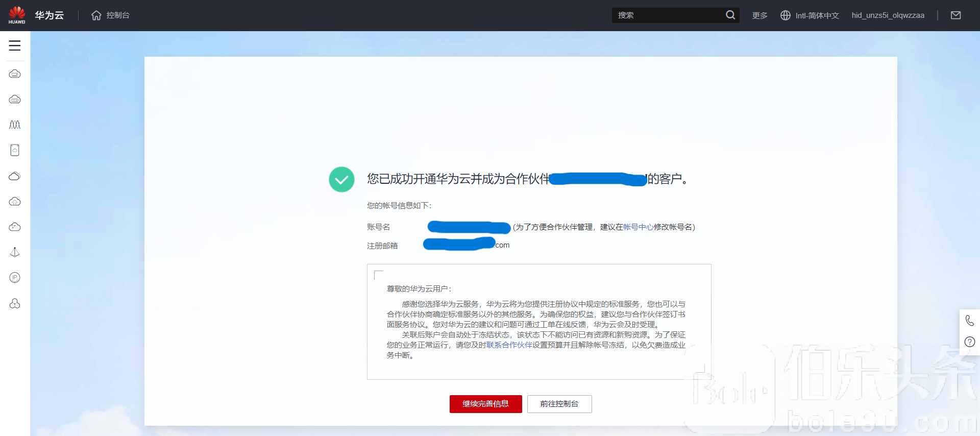Click the magnifier search icon
This screenshot has width=980, height=436.
[x=730, y=15]
